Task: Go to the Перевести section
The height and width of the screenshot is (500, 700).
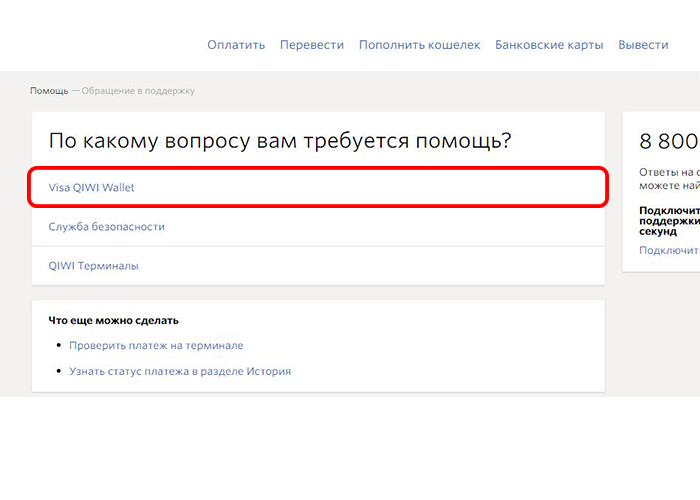Action: (x=312, y=45)
